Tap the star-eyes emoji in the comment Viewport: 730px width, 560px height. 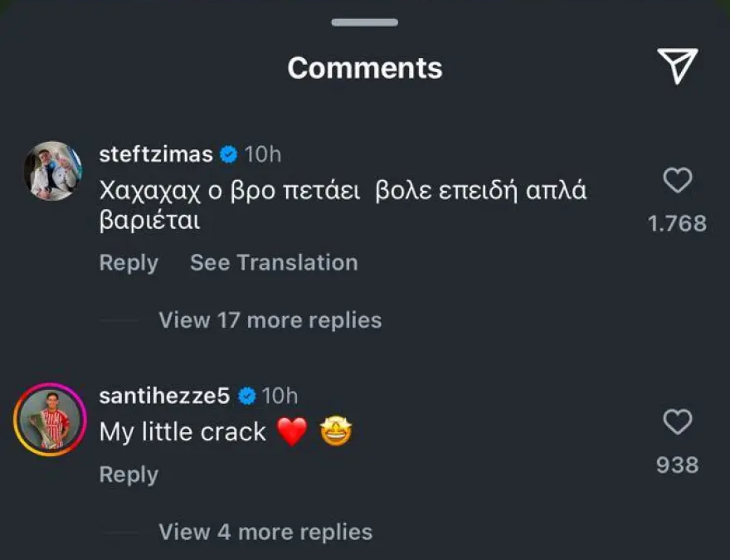point(336,431)
